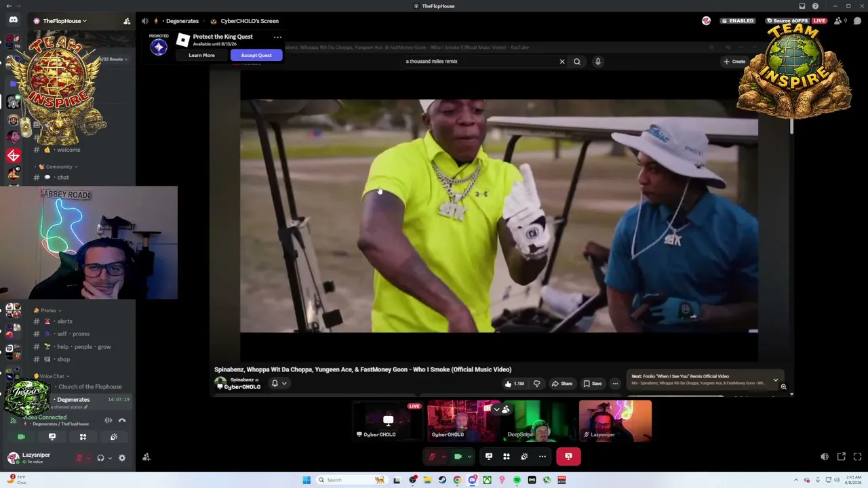Unmute microphone in call control bar
The image size is (868, 488).
tap(432, 457)
